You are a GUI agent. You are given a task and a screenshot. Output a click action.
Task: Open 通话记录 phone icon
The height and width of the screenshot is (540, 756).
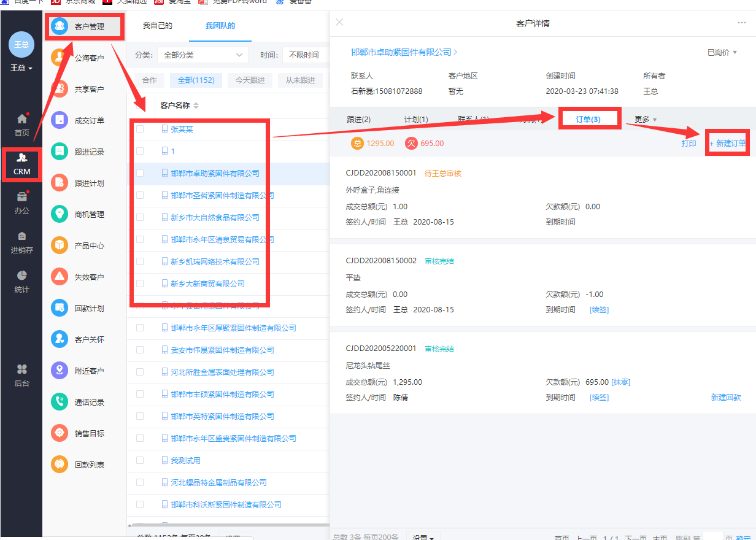point(60,402)
